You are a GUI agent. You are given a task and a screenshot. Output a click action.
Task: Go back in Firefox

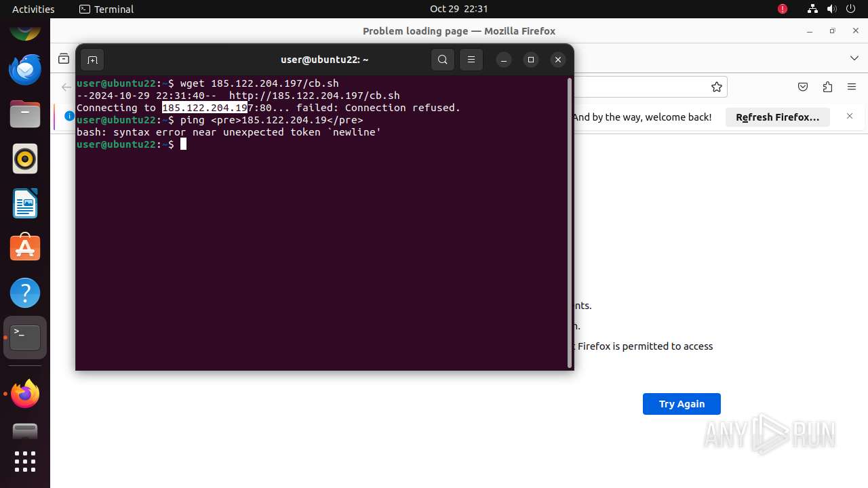pyautogui.click(x=66, y=87)
